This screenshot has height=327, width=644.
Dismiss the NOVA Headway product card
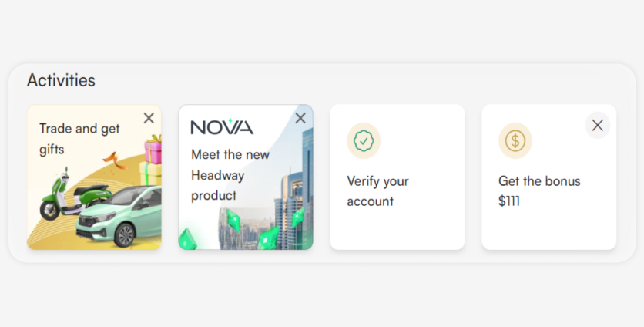[300, 118]
